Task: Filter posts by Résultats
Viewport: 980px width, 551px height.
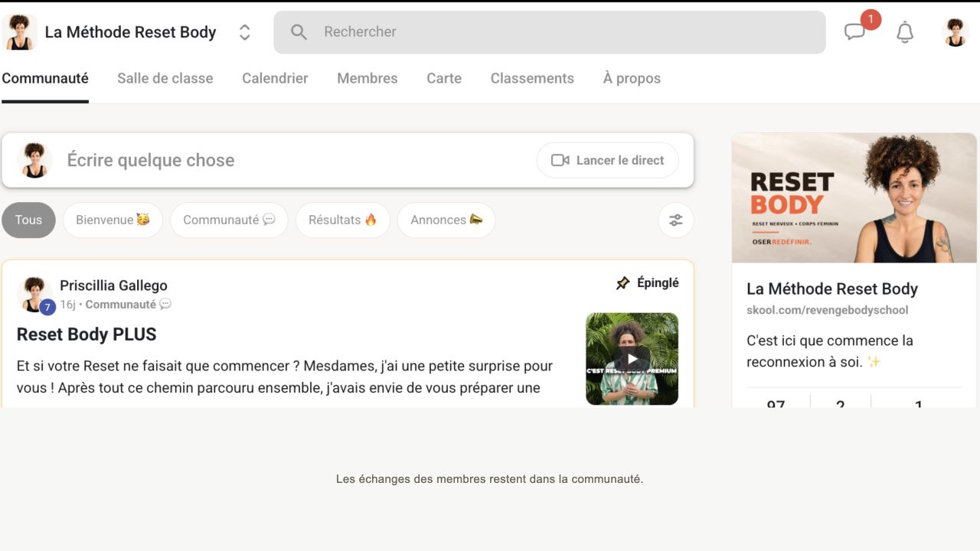Action: click(343, 220)
